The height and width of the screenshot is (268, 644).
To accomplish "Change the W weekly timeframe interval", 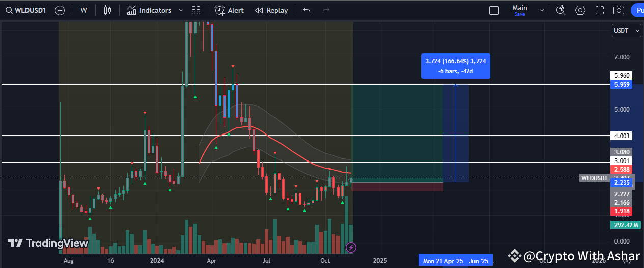I will 83,10.
